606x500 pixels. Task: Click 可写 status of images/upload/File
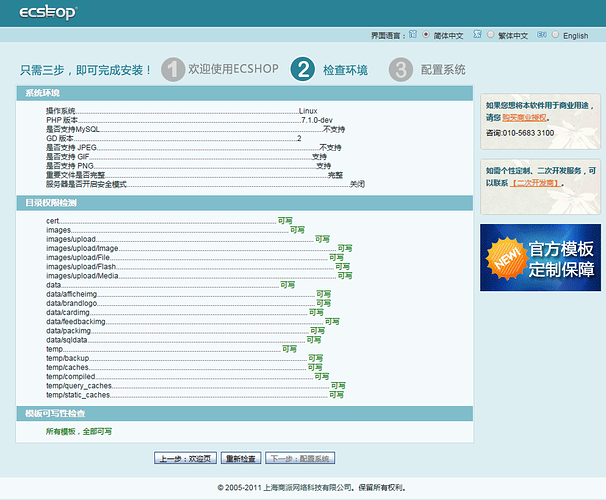(x=337, y=257)
